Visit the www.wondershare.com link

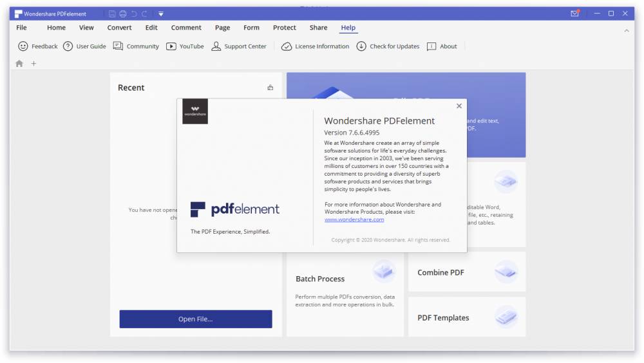click(354, 219)
